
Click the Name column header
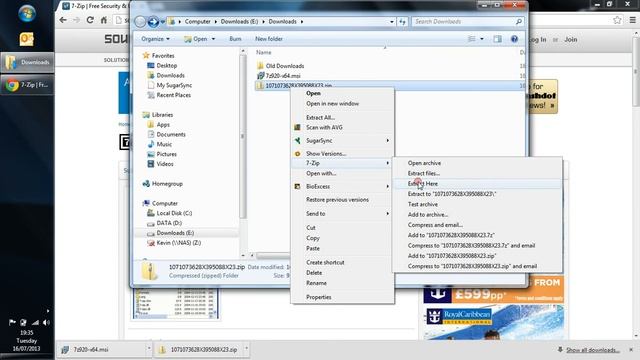click(x=264, y=52)
